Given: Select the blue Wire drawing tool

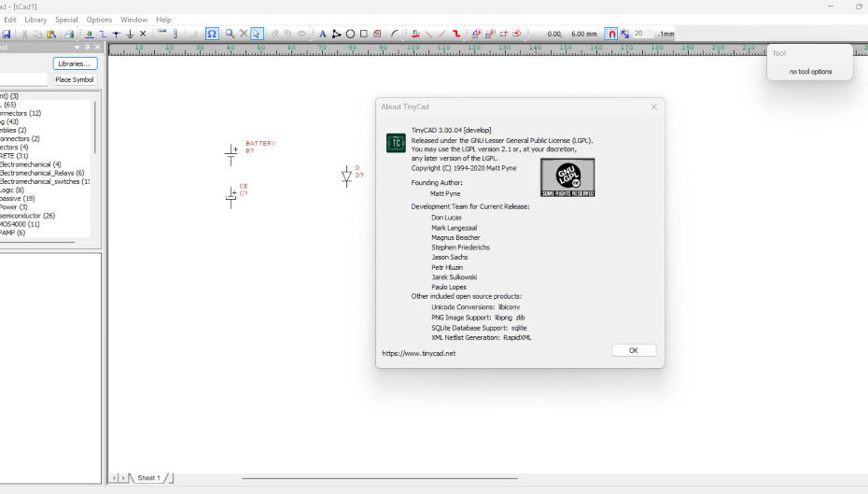Looking at the screenshot, I should (x=103, y=34).
